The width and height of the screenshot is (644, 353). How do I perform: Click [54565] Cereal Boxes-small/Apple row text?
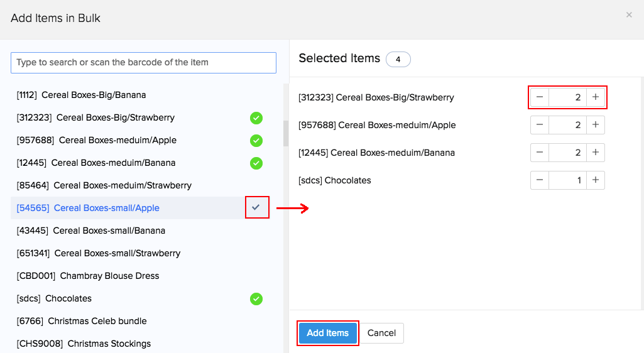(88, 208)
